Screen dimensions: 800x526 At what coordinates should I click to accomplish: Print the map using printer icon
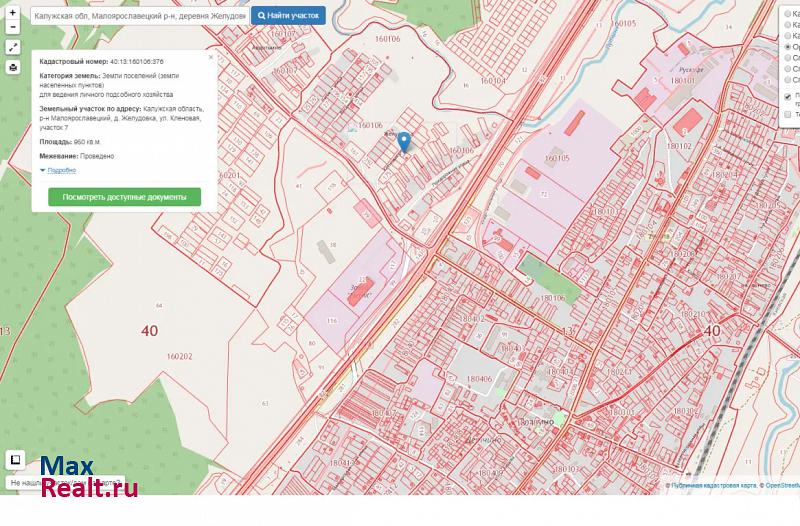pos(12,67)
